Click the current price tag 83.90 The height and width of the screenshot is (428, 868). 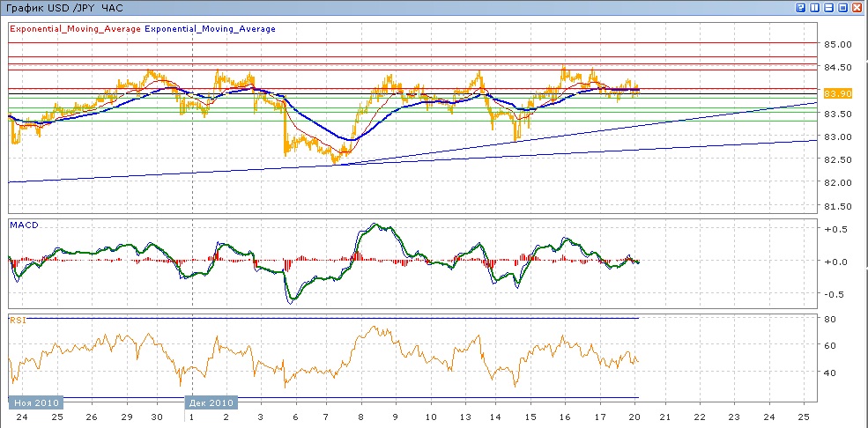coord(836,94)
